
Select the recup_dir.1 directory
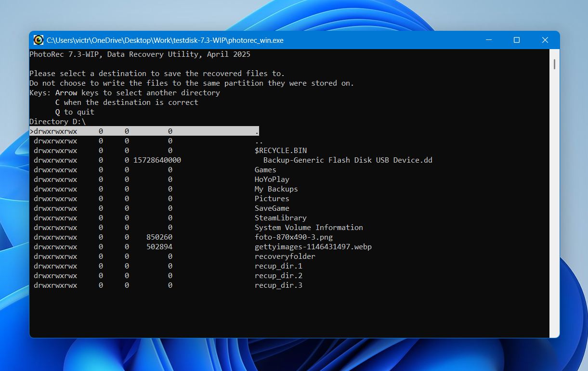278,266
